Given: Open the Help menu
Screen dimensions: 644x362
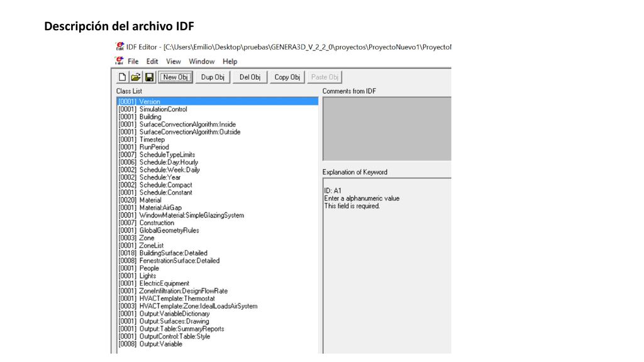Looking at the screenshot, I should pos(230,61).
